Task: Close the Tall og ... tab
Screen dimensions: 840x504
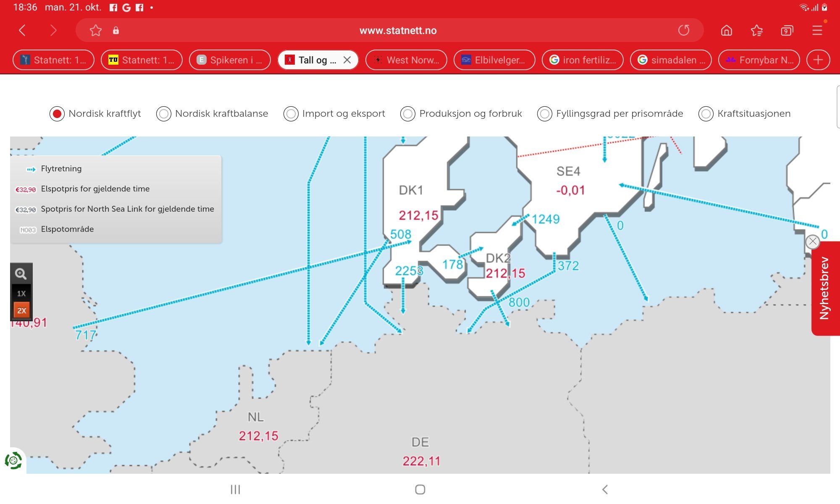Action: coord(347,60)
